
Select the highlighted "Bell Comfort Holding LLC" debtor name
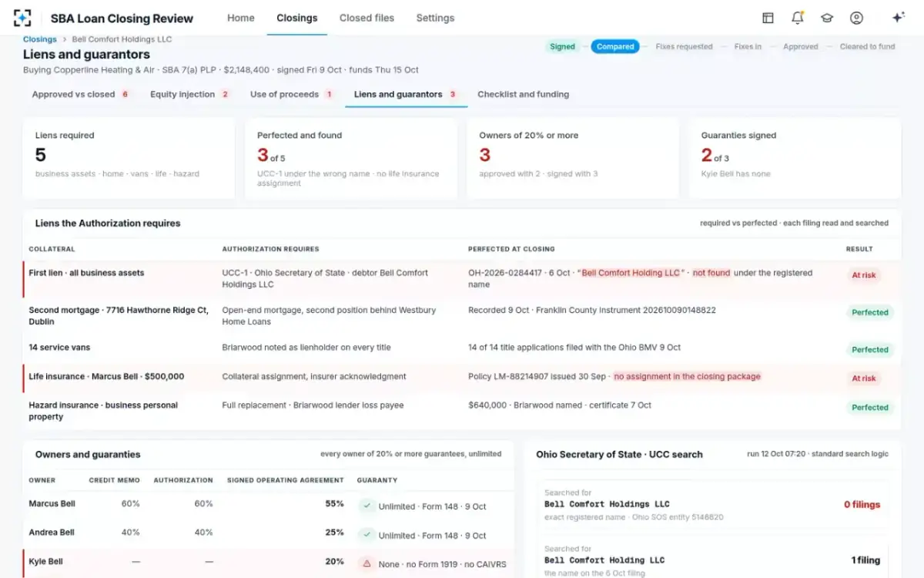click(631, 273)
